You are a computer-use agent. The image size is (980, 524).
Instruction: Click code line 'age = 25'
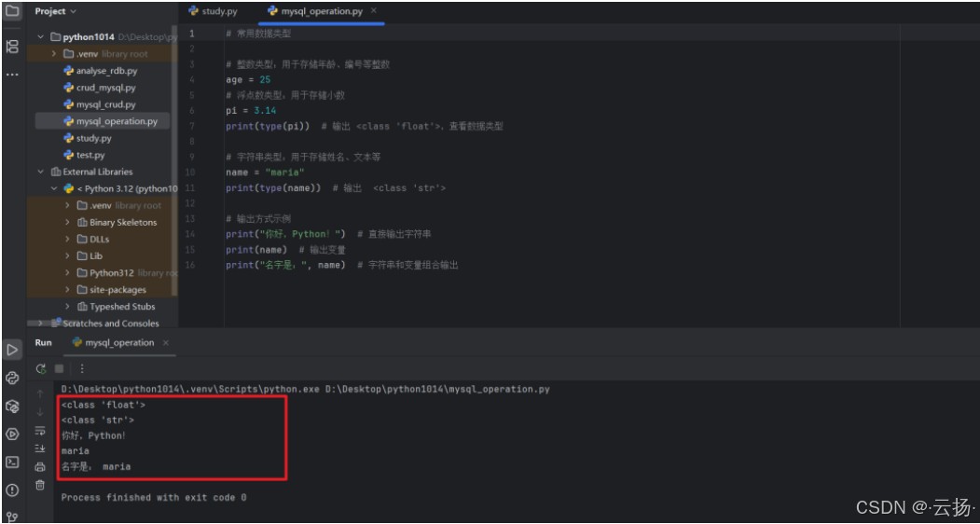click(x=248, y=80)
